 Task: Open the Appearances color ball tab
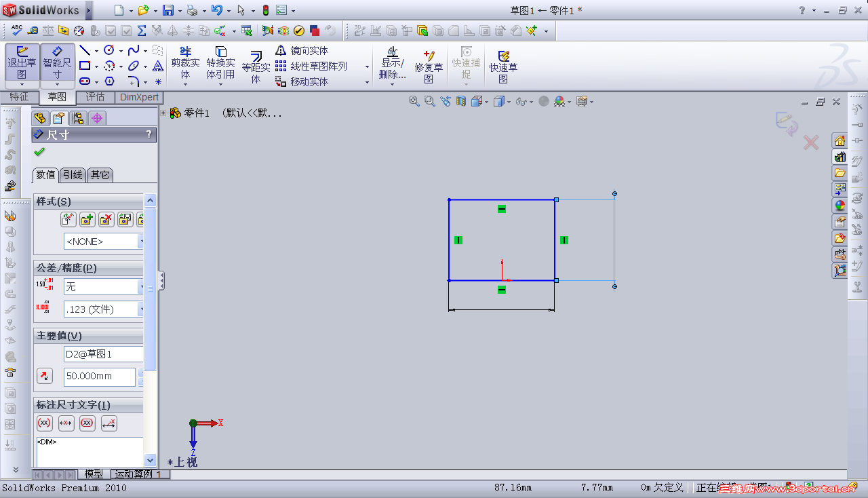click(840, 206)
